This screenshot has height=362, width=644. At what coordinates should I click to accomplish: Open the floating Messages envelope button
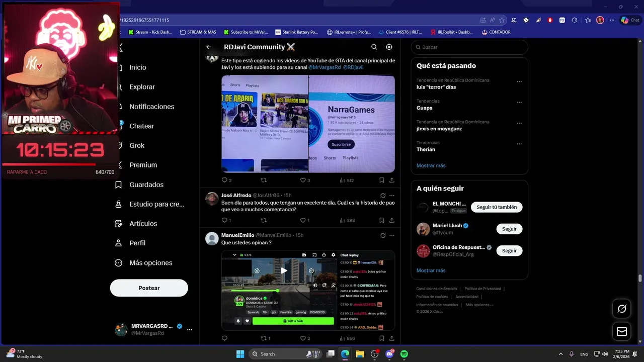(622, 331)
